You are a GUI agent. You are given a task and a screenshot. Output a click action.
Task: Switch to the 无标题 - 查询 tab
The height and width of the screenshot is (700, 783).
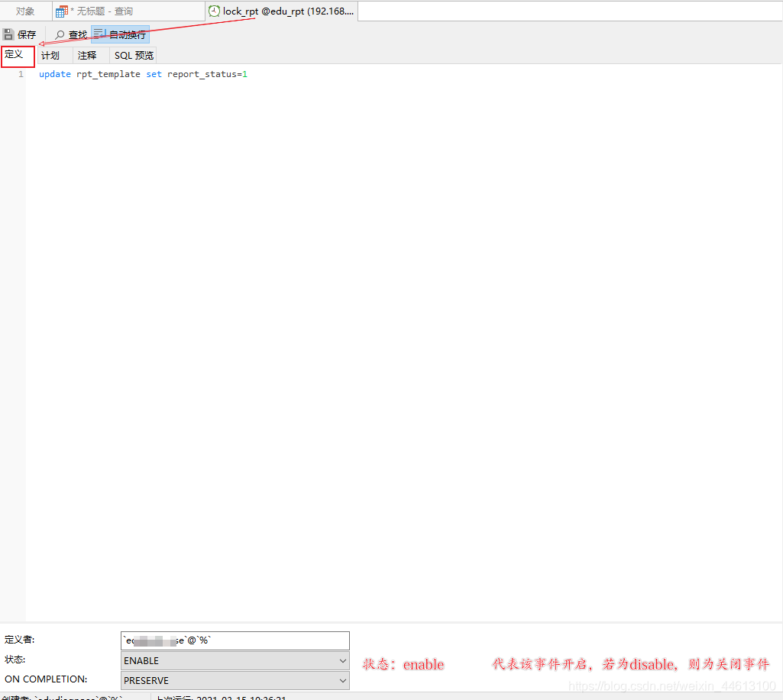pyautogui.click(x=128, y=11)
